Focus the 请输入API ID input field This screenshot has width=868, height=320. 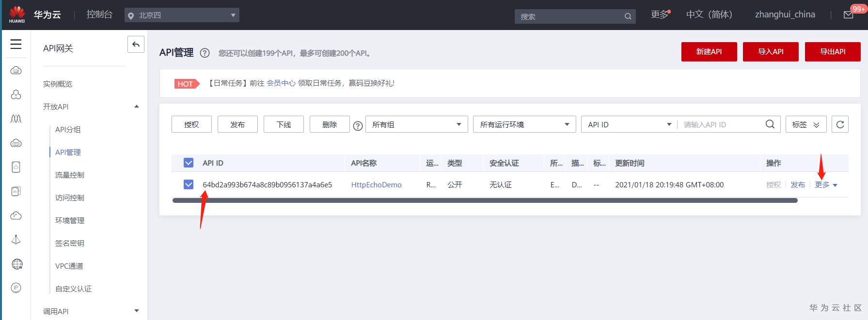pos(720,124)
